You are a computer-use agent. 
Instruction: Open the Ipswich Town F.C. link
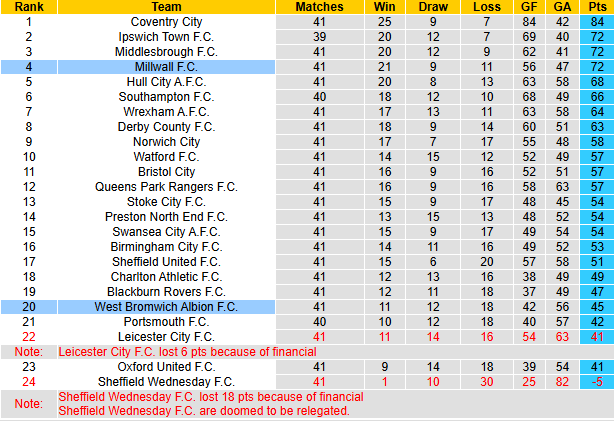(166, 36)
